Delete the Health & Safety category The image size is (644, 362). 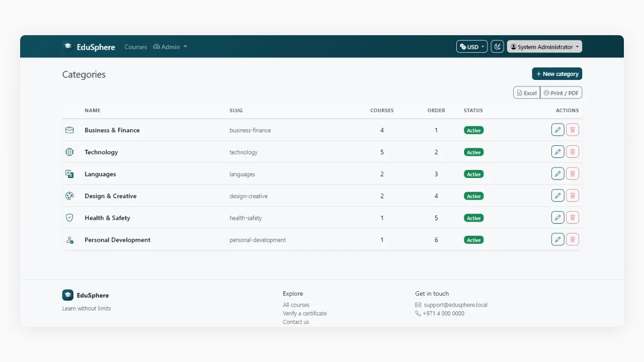pos(573,218)
